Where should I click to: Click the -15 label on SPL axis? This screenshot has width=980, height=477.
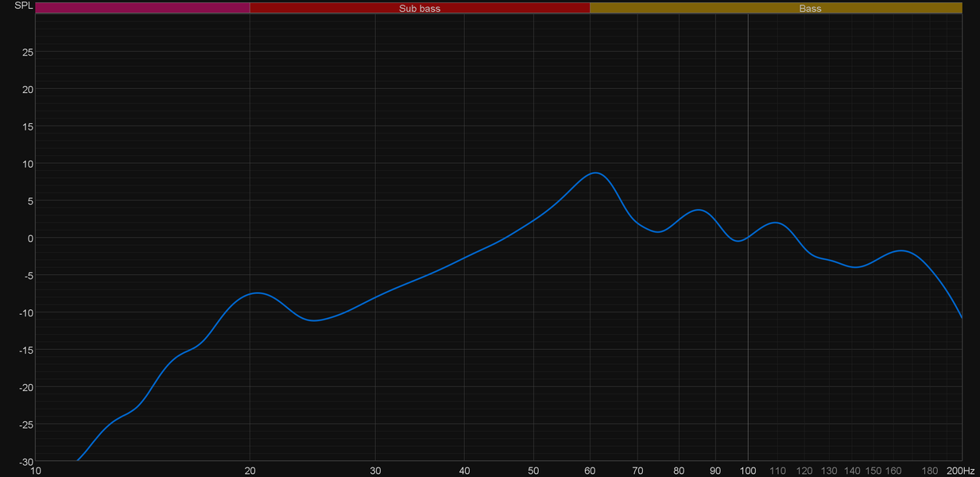(26, 350)
